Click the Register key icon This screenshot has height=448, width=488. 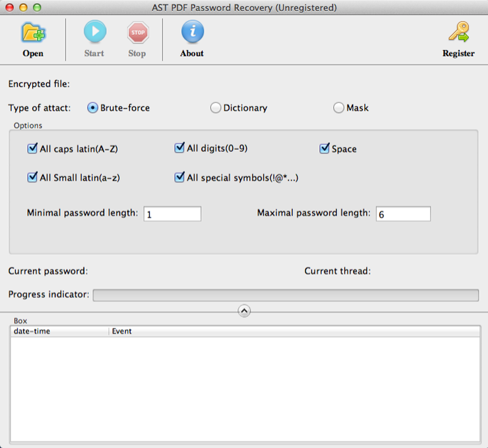click(459, 32)
